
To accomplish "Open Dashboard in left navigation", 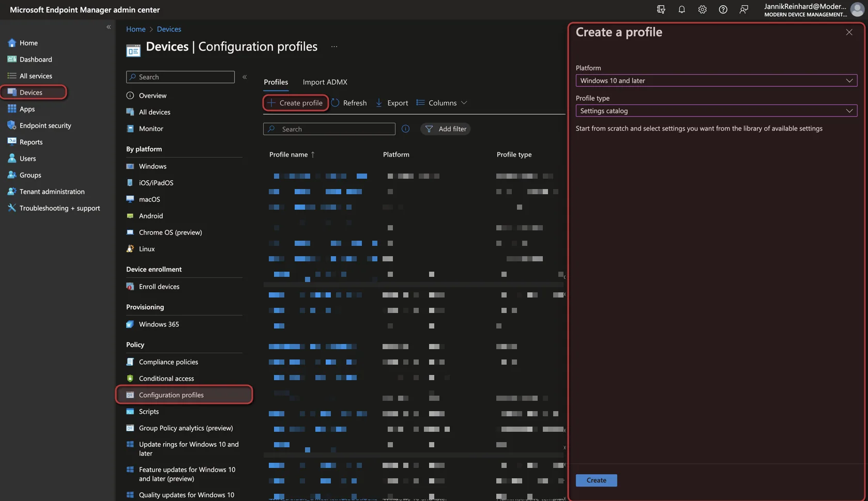I will [x=36, y=59].
